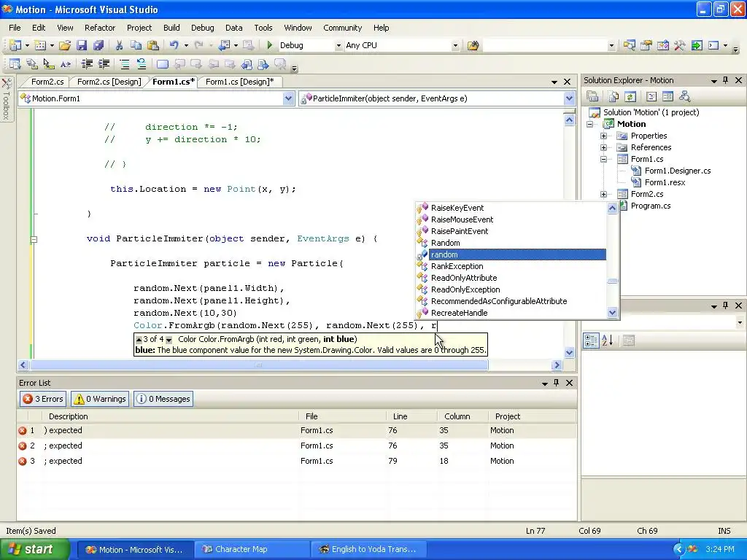The image size is (747, 560).
Task: Toggle bookmark on the current line
Action: tap(163, 64)
